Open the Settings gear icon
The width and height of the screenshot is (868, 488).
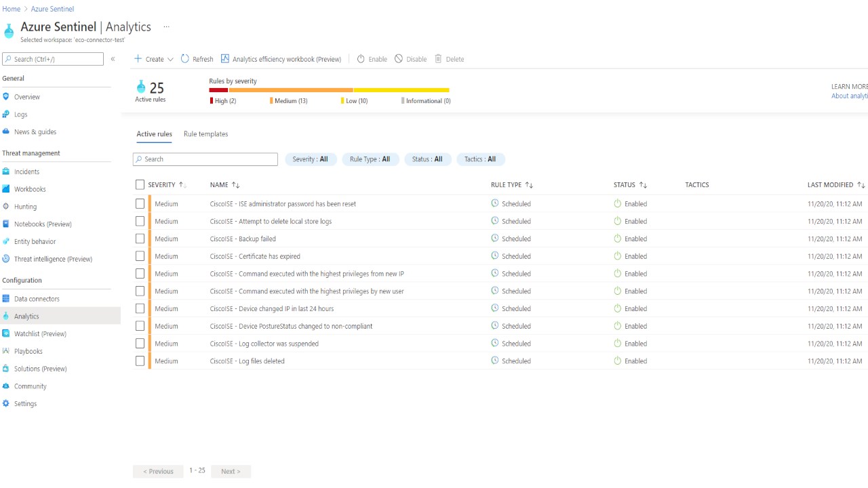(x=6, y=403)
